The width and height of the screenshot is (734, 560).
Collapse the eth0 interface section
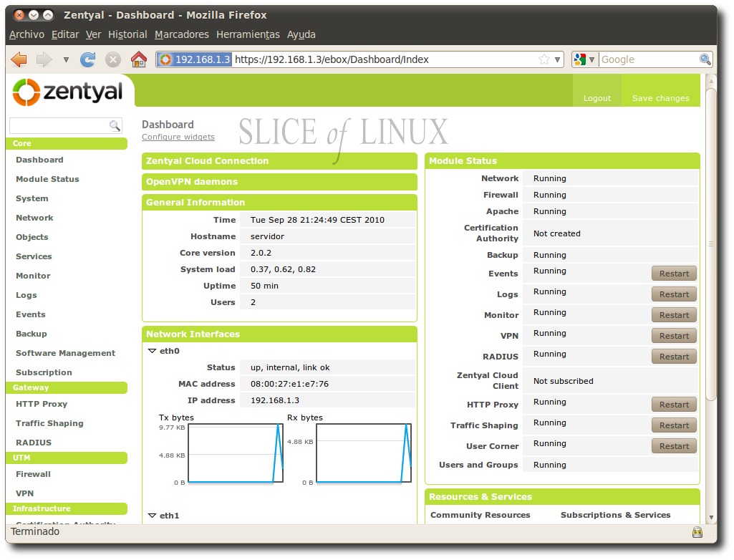click(153, 351)
